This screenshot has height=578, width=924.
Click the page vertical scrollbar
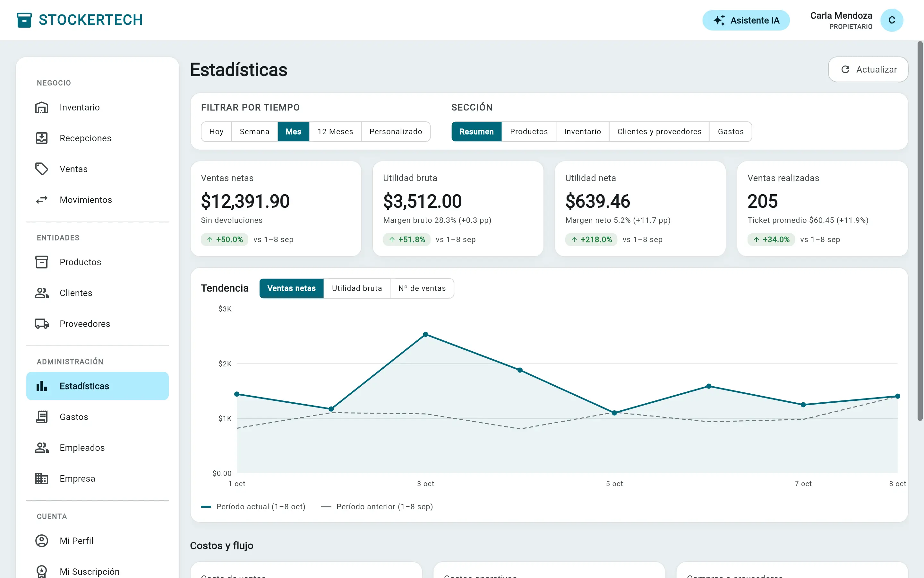click(920, 231)
